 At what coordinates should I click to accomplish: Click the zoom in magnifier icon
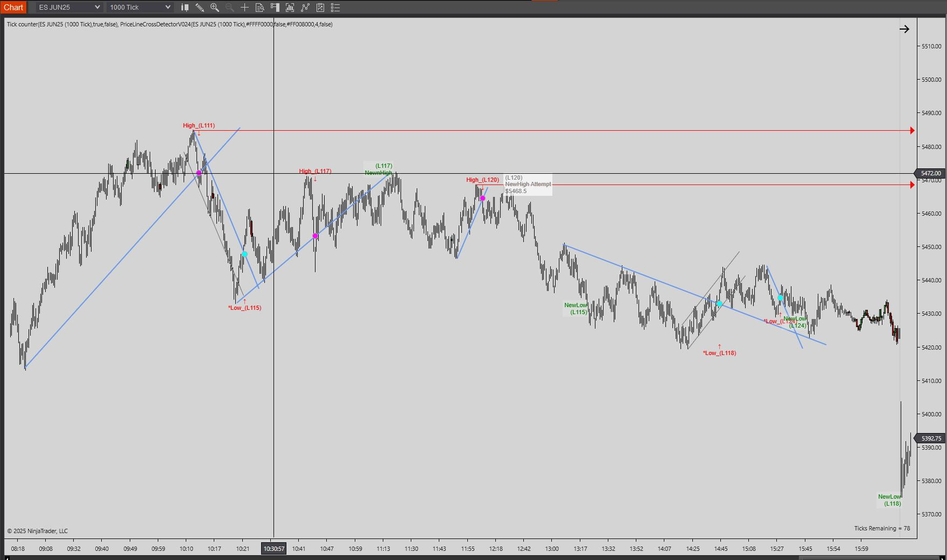(215, 8)
